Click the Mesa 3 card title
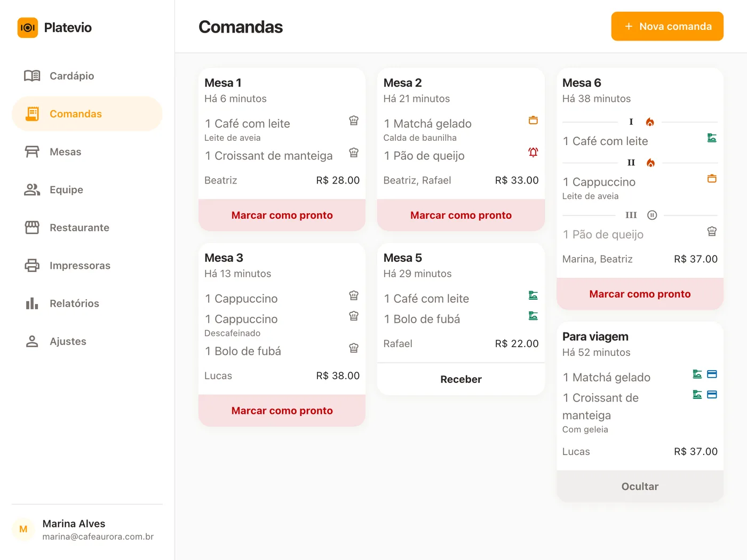Viewport: 747px width, 560px height. coord(224,258)
